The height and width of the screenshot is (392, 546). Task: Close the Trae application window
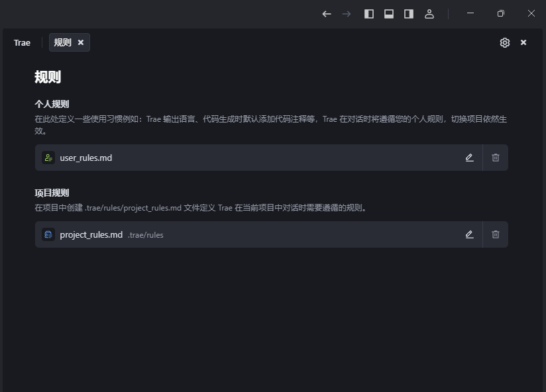(531, 13)
